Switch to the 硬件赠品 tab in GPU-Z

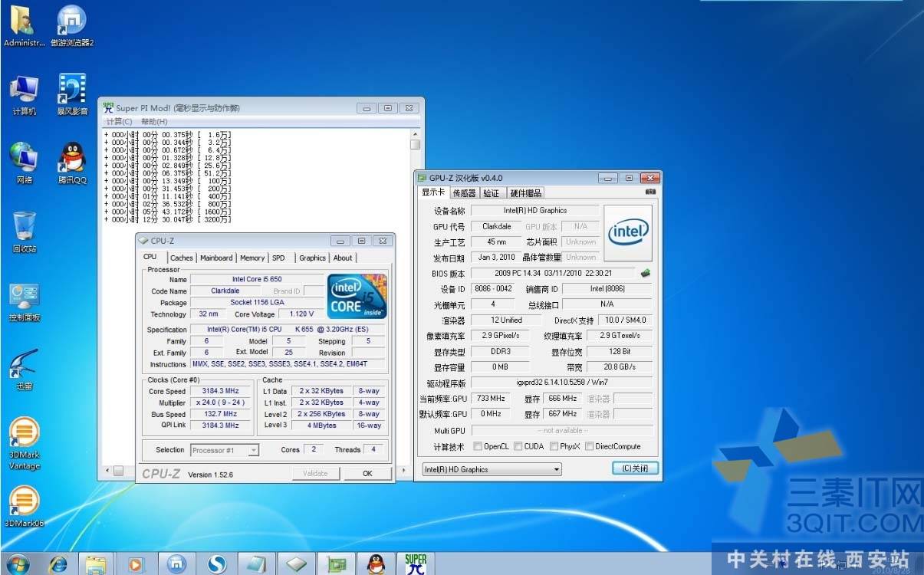(526, 193)
